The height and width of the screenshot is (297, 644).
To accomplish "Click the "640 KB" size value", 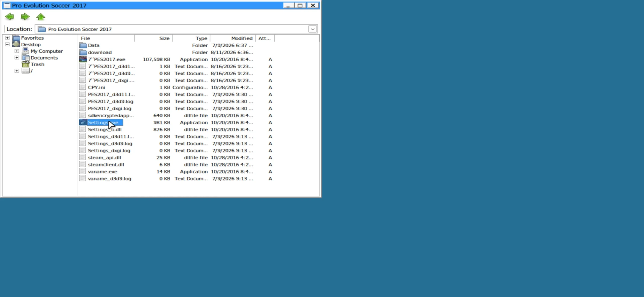I will click(162, 116).
